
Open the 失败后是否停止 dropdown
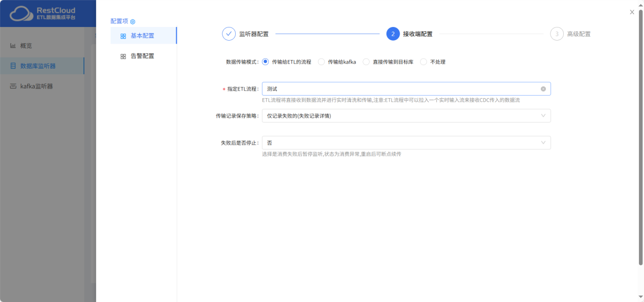coord(406,143)
